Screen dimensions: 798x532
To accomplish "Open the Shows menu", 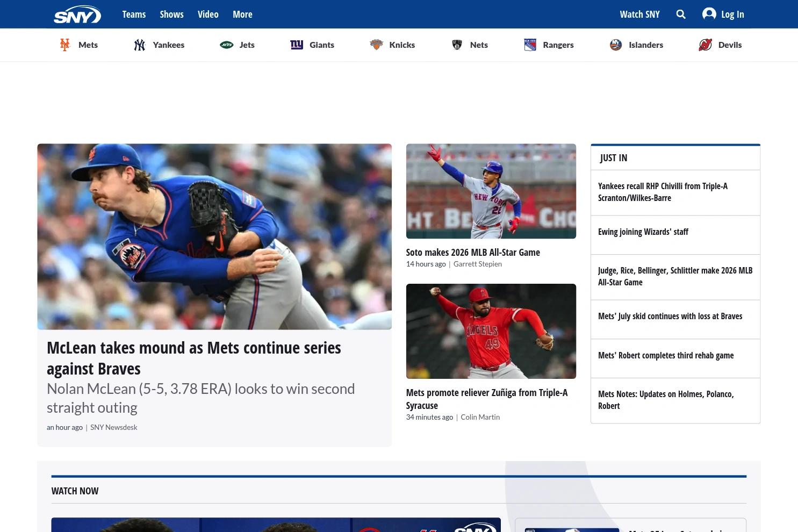I will [171, 15].
